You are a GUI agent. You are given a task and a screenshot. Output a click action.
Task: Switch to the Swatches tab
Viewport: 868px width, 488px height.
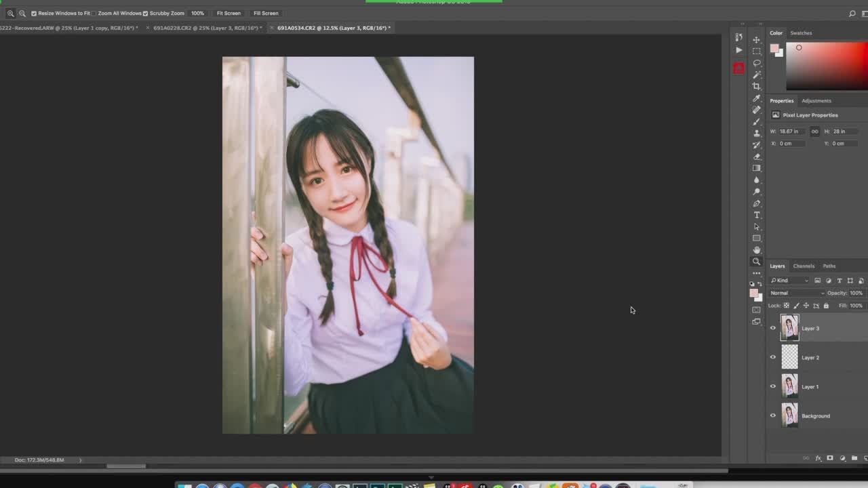801,33
